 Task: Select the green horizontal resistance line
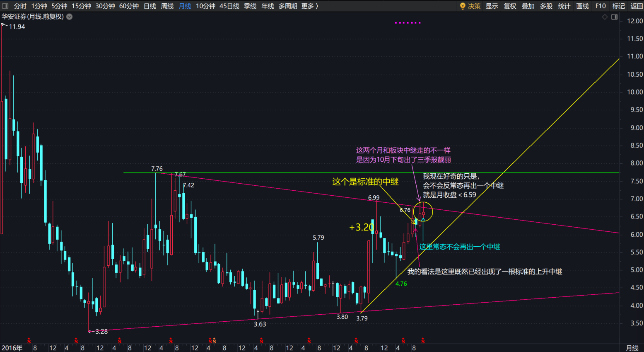(x=371, y=172)
